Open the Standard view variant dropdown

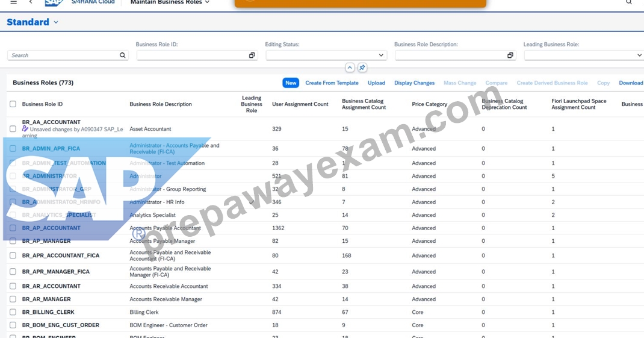[x=56, y=22]
